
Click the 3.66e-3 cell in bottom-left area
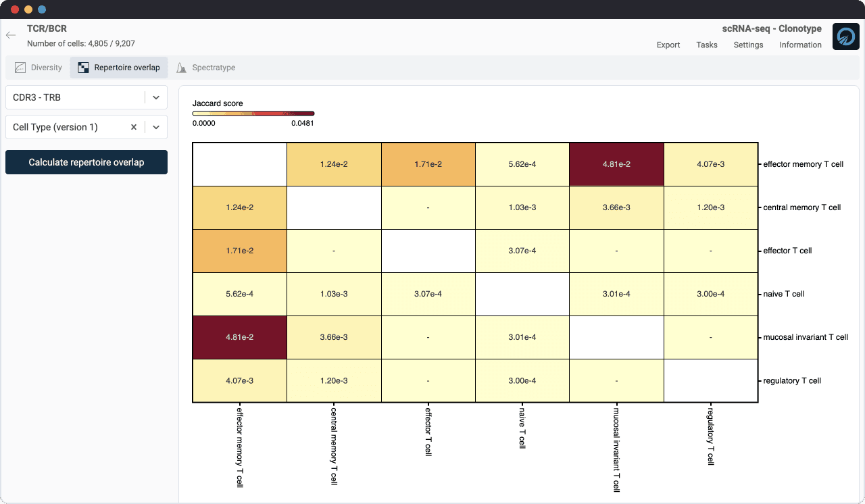[x=334, y=337]
